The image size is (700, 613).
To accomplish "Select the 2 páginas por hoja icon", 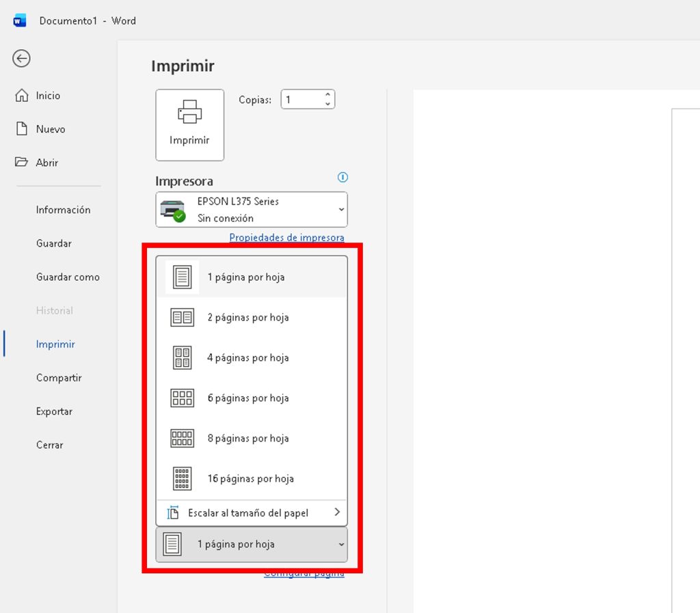I will coord(182,318).
